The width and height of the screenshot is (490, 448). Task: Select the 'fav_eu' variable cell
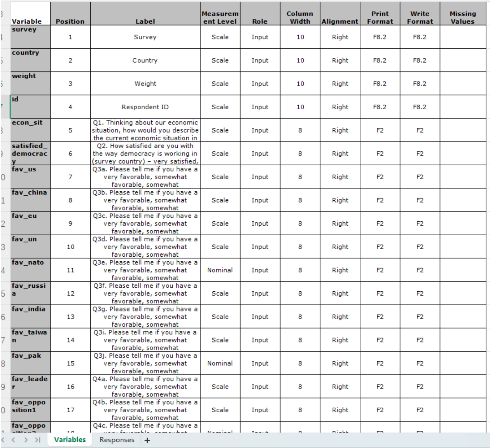coord(30,224)
